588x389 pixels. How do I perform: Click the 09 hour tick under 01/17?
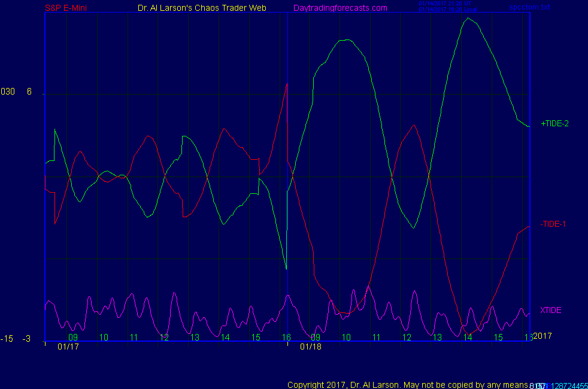point(73,338)
